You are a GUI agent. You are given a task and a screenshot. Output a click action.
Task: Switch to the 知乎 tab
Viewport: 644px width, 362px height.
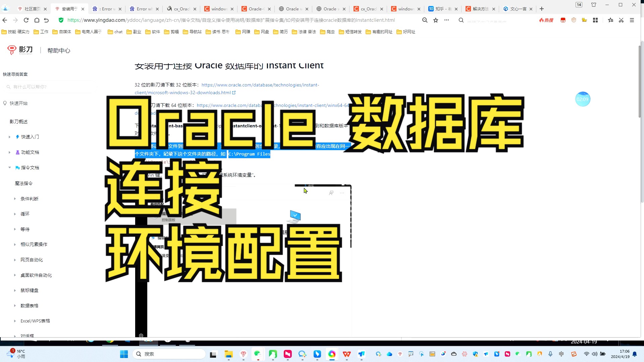click(443, 9)
